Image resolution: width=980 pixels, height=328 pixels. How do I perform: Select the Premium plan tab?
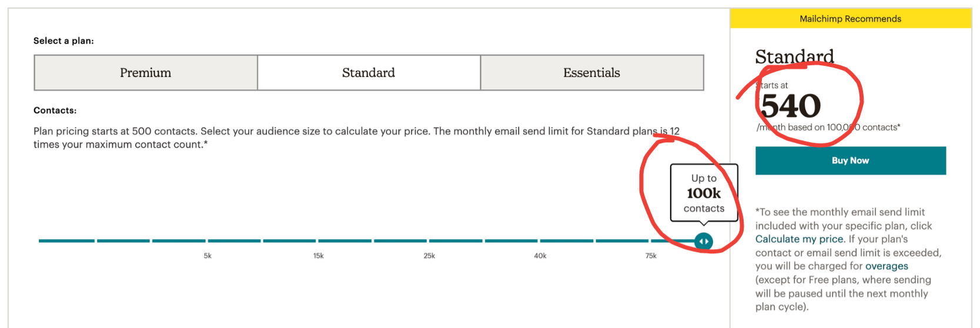click(146, 73)
